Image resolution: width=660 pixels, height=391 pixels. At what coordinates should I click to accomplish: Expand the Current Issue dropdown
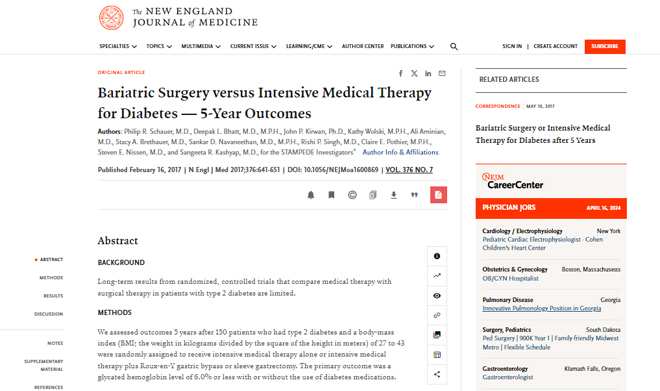(253, 46)
